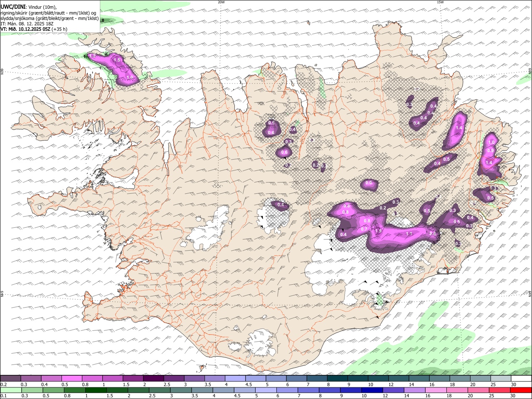Click the 1.1 precipitation value in the southeast highlands

[409, 234]
